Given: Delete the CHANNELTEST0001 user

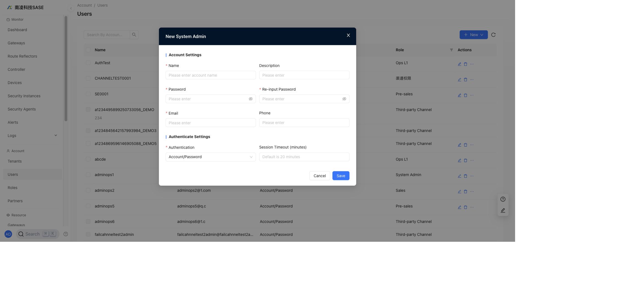Looking at the screenshot, I should click(465, 80).
